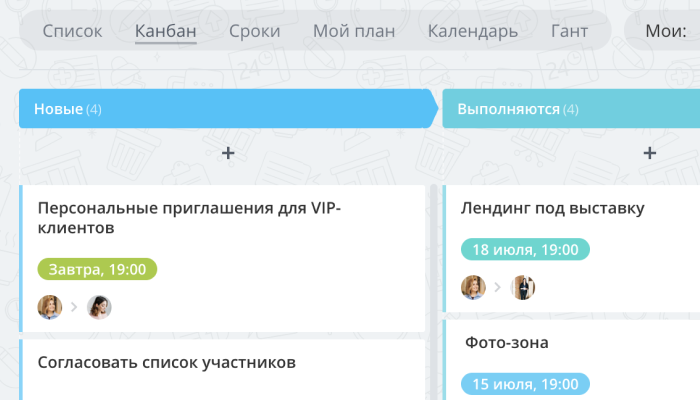This screenshot has width=700, height=400.
Task: Click the 15 июля, 19:00 deadline badge
Action: tap(525, 384)
